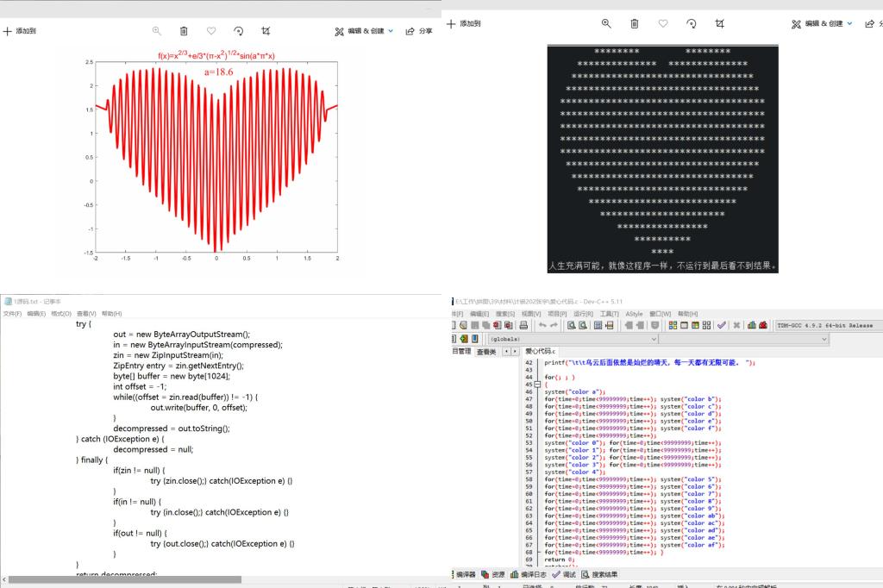The width and height of the screenshot is (883, 588).
Task: Click the print icon in Dev-C++ toolbar
Action: click(523, 325)
